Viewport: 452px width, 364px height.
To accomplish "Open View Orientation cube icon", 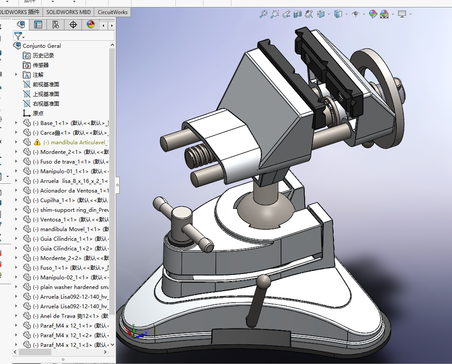I will pyautogui.click(x=321, y=14).
